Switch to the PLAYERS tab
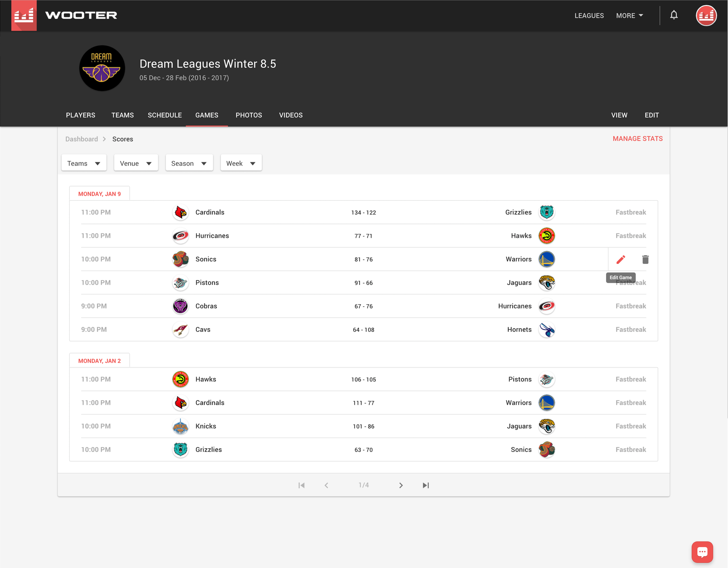This screenshot has width=728, height=568. click(x=80, y=115)
